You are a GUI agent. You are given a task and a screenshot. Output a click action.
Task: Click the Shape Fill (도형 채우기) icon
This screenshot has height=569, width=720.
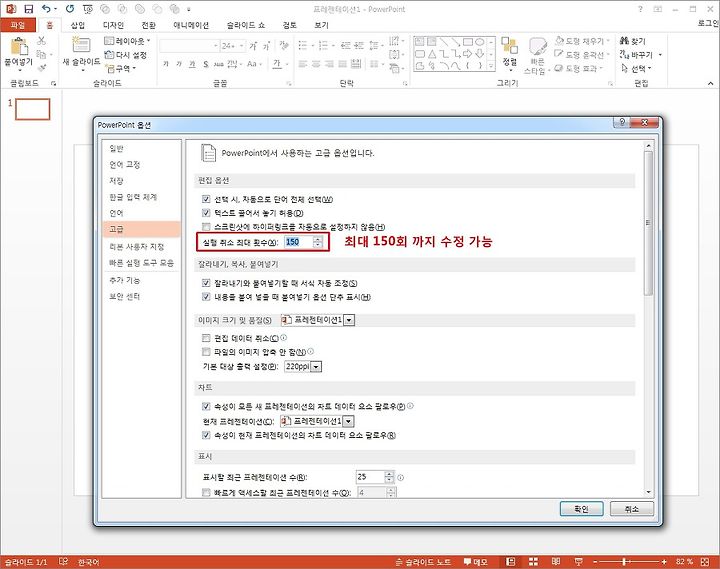tap(559, 41)
